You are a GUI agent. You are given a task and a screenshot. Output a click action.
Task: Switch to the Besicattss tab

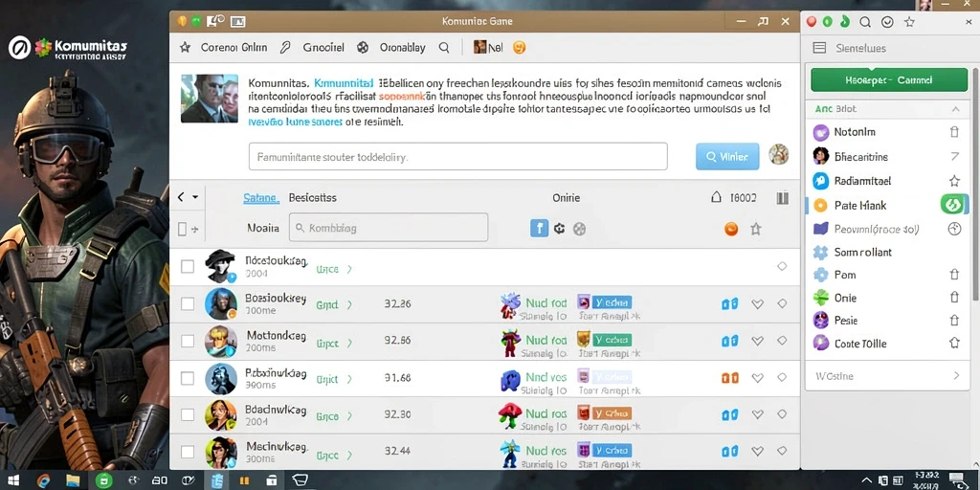pos(313,197)
